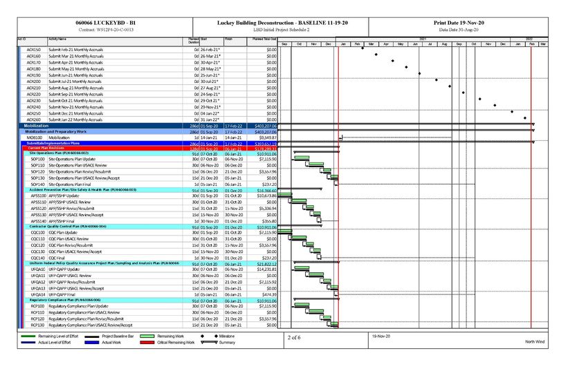Select the red Current Plan Revisions group row
588x380 pixels.
tap(151, 149)
